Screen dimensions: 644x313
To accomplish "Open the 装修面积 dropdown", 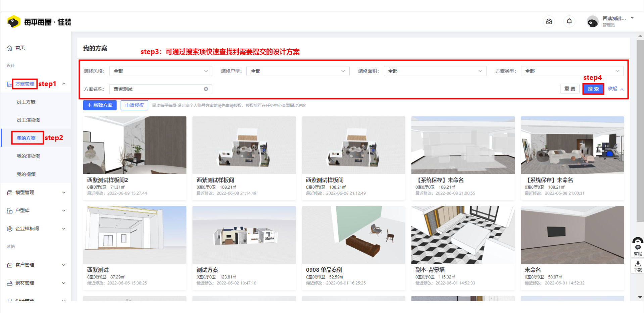I will (435, 71).
